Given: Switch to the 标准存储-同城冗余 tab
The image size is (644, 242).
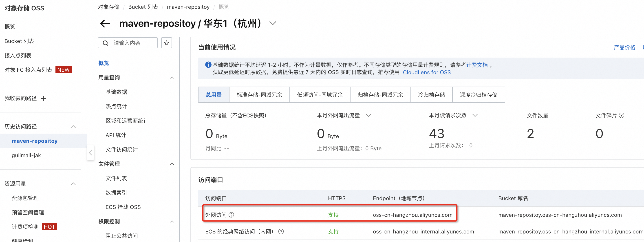Looking at the screenshot, I should pos(259,94).
